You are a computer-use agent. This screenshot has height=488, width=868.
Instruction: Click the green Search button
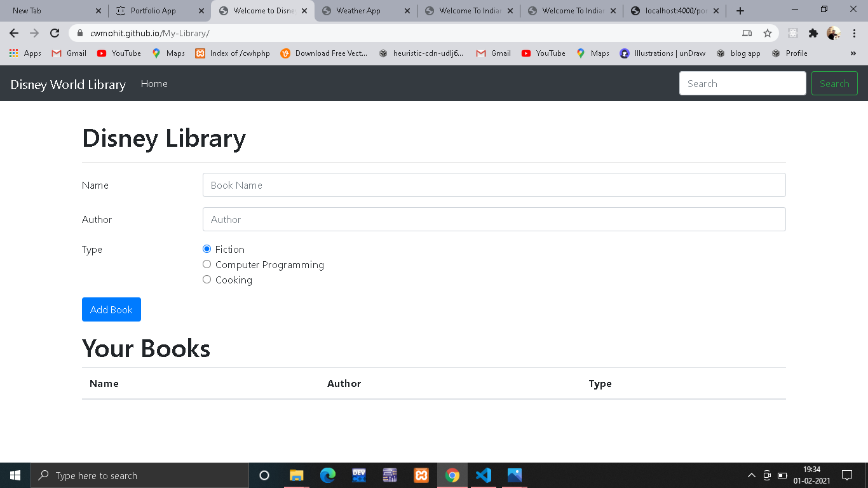click(x=834, y=83)
